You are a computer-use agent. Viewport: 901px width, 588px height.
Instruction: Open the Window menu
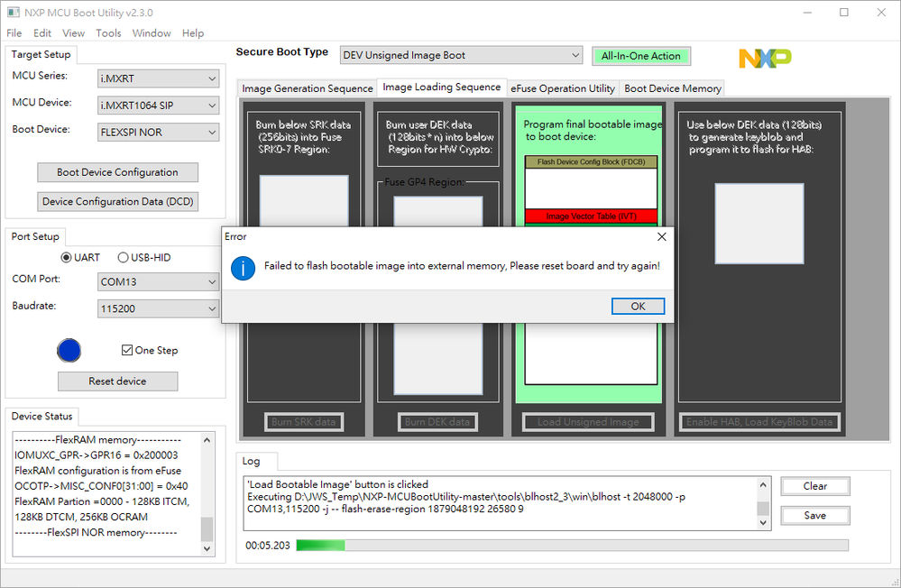click(152, 33)
